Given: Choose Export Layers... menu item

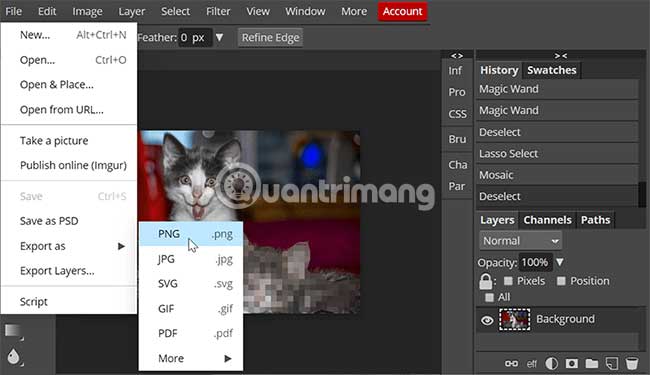Looking at the screenshot, I should 69,271.
